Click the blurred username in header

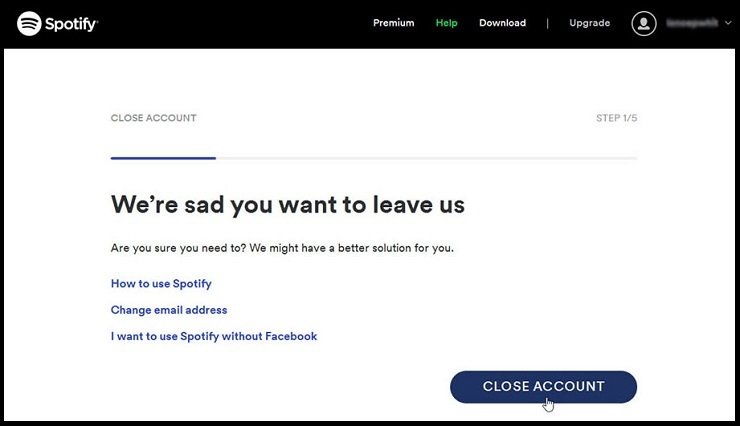point(692,23)
